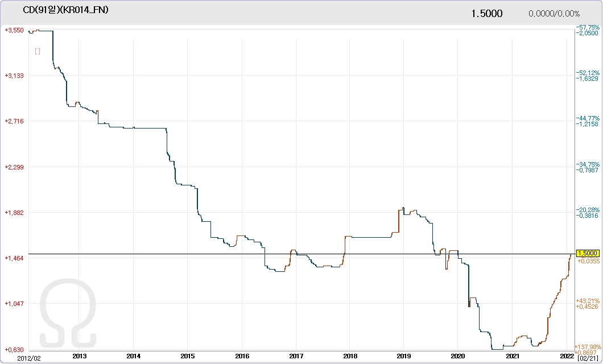
Task: Click the -20.28% right axis label
Action: [588, 210]
